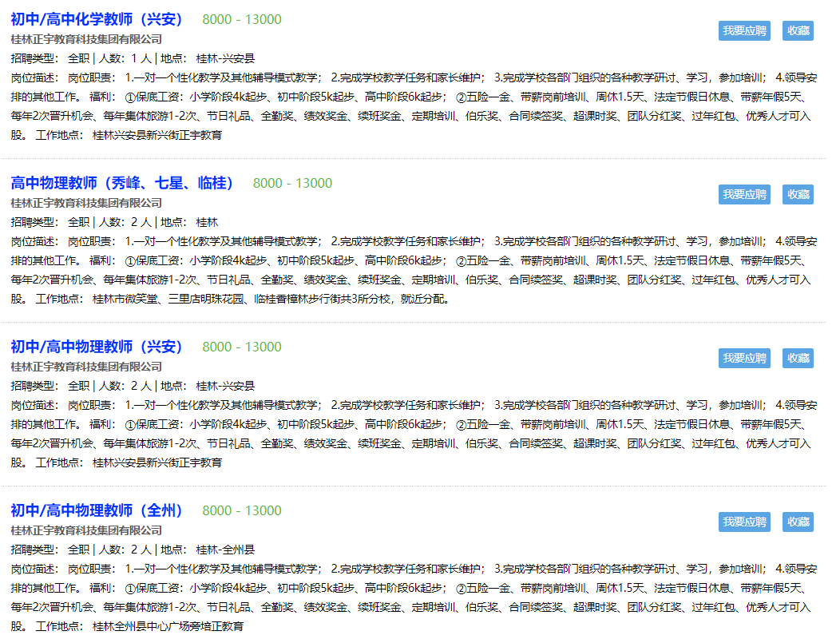Click work address 桂林市微笑堂、三里店明珠花园 text
This screenshot has width=840, height=635.
pyautogui.click(x=168, y=299)
